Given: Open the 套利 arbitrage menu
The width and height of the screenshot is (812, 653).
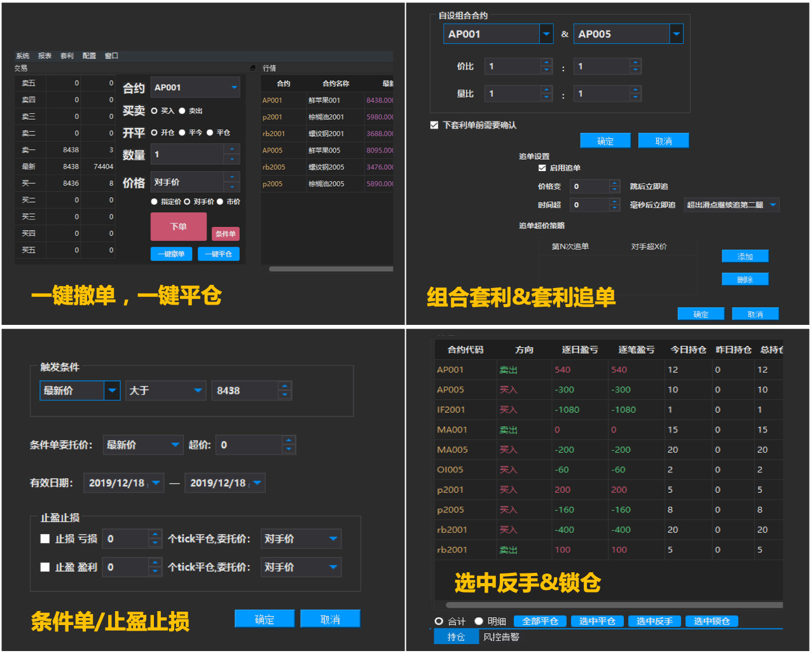Looking at the screenshot, I should (x=68, y=55).
